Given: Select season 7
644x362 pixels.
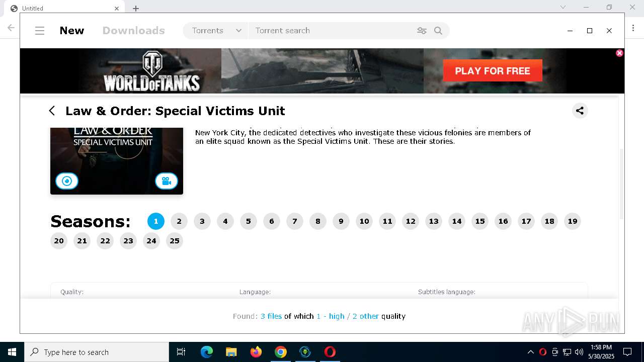Looking at the screenshot, I should pos(295,221).
